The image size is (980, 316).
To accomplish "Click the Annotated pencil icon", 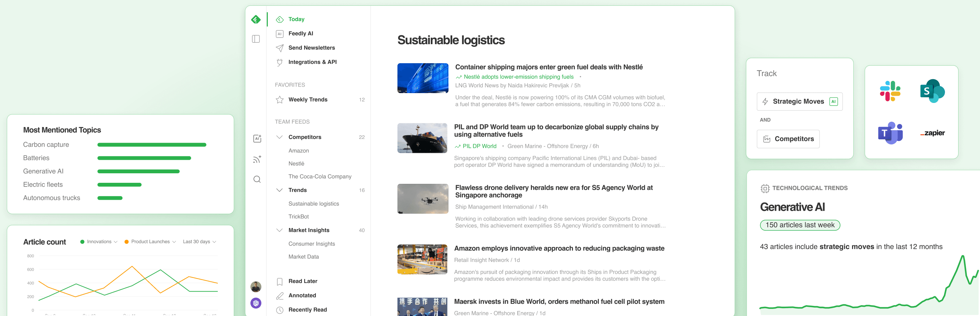I will click(x=280, y=296).
